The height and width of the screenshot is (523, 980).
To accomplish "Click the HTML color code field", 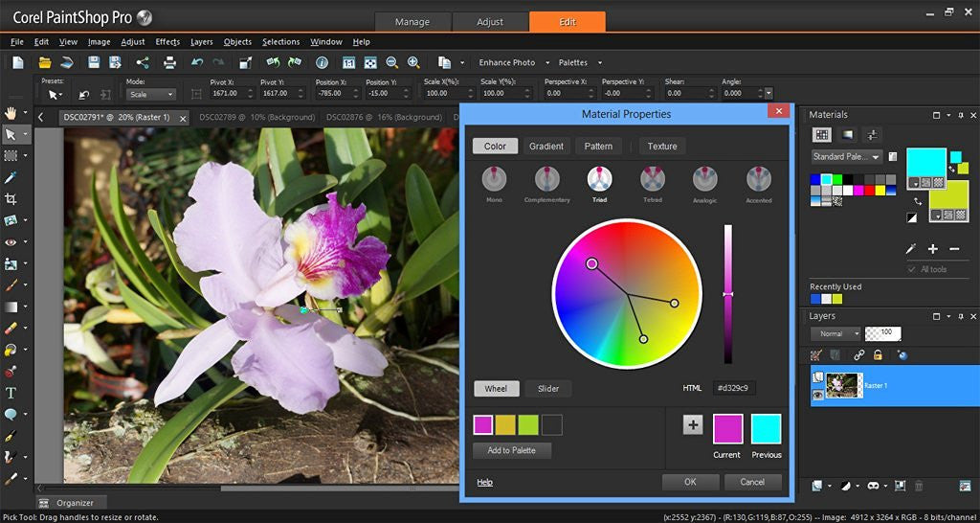I will click(x=735, y=388).
